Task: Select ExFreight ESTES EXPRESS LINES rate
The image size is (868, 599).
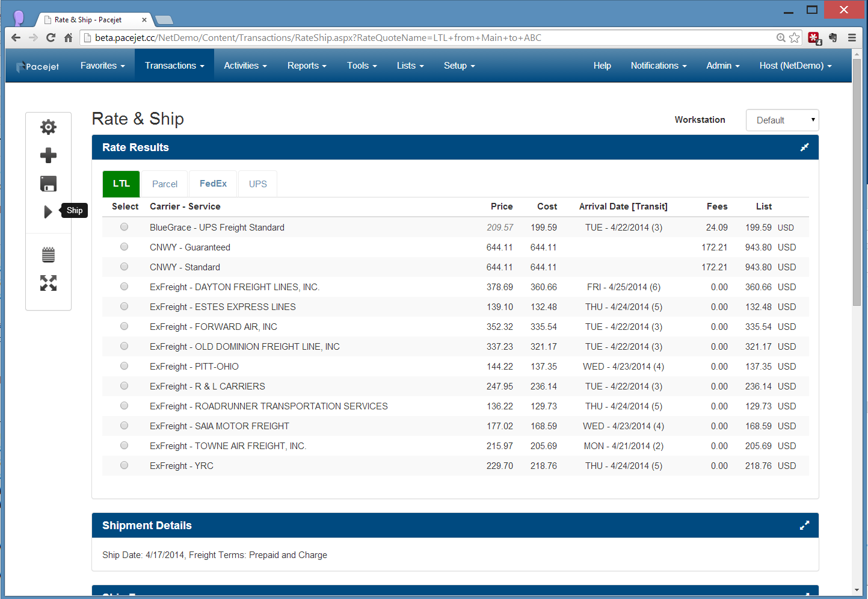Action: click(124, 306)
